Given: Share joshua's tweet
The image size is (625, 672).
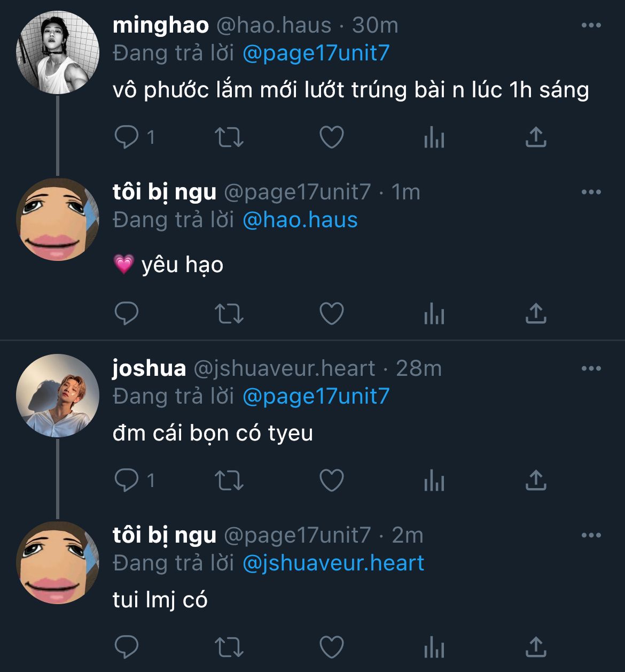Looking at the screenshot, I should (536, 480).
